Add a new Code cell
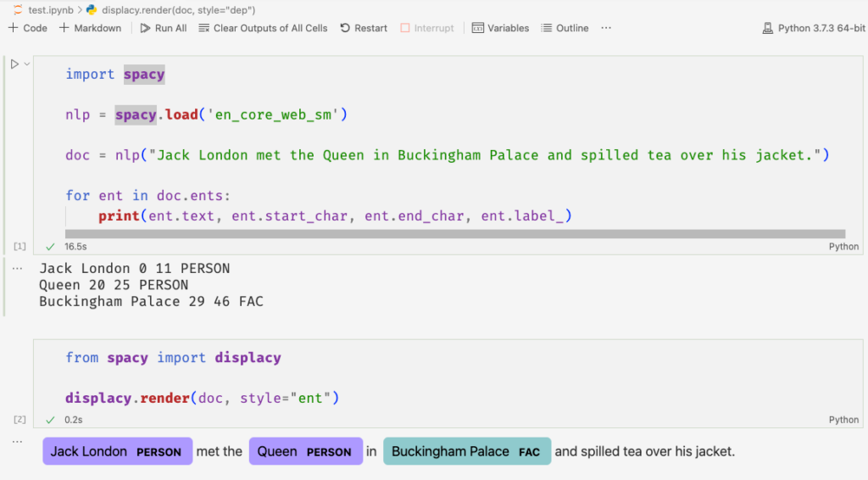This screenshot has height=480, width=868. (x=28, y=28)
